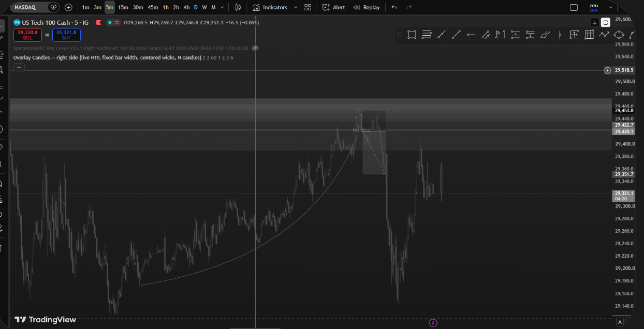Select the Horizontal ray tool
The height and width of the screenshot is (329, 644).
pyautogui.click(x=471, y=35)
